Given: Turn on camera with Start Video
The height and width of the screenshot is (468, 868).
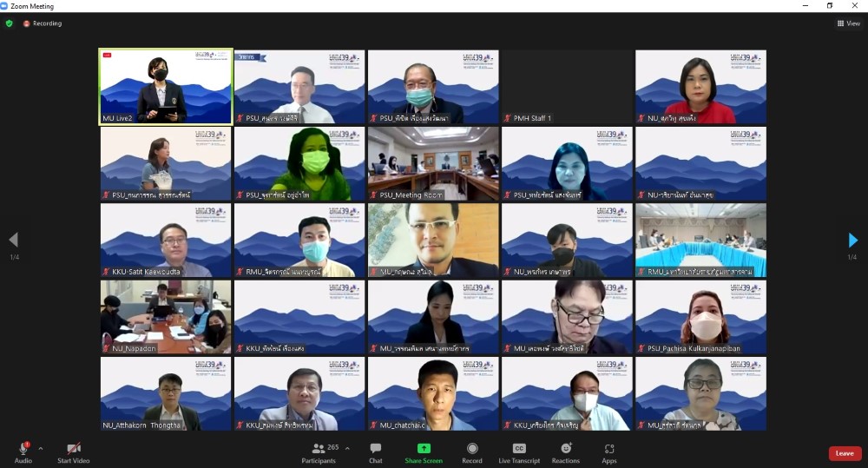Looking at the screenshot, I should pos(74,452).
